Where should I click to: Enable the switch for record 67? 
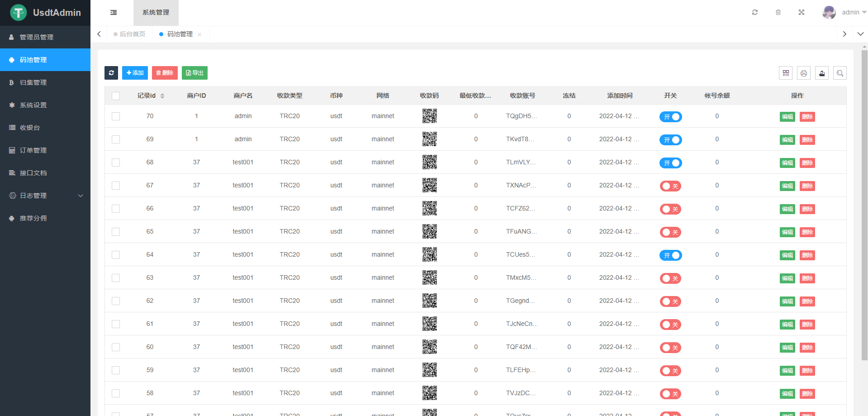[x=670, y=186]
